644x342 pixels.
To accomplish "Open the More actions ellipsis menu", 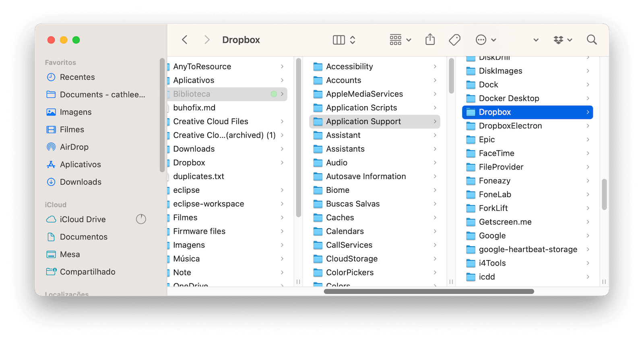I will click(486, 40).
